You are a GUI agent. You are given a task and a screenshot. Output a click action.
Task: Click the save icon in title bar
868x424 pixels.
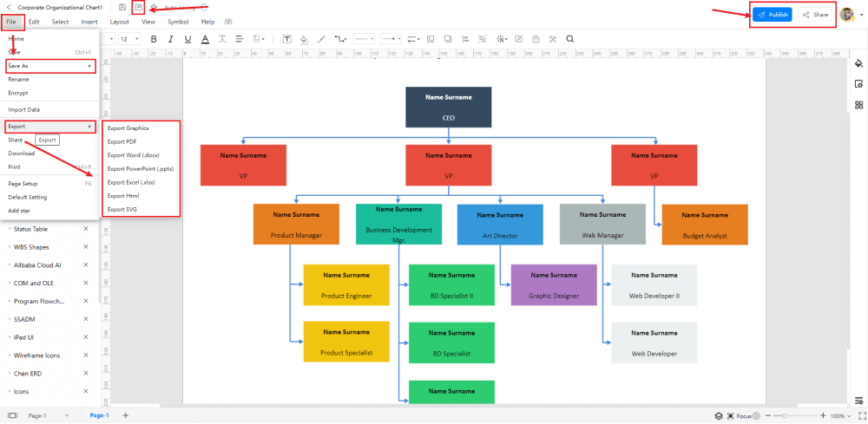pyautogui.click(x=122, y=8)
